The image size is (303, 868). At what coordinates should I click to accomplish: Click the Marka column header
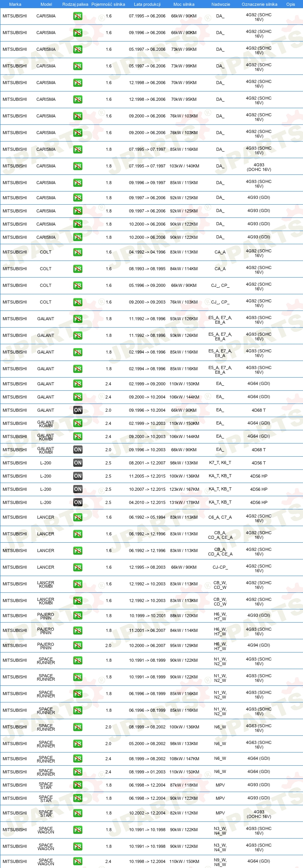tap(15, 4)
